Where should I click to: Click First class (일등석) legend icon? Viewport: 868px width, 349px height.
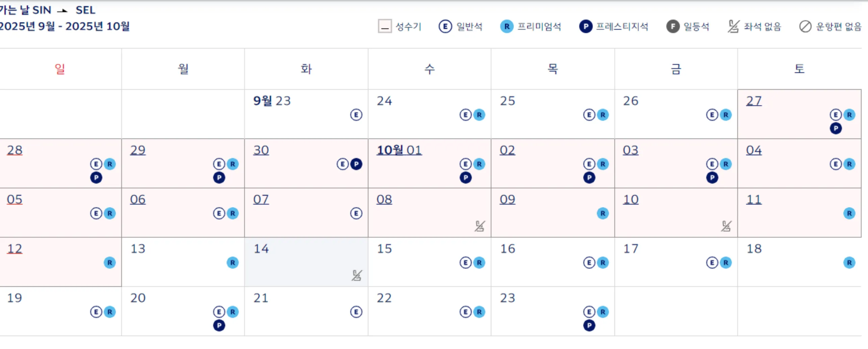pyautogui.click(x=673, y=27)
